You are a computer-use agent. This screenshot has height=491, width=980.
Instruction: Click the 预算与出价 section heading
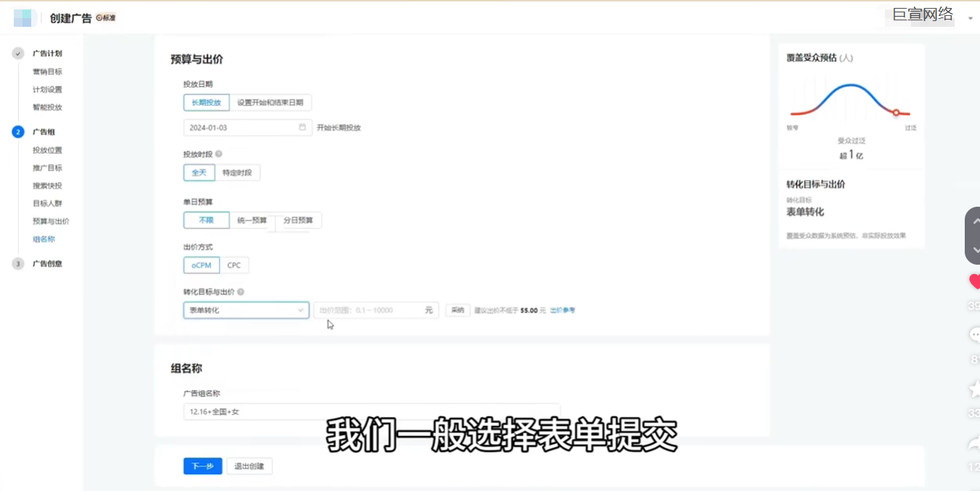point(197,59)
